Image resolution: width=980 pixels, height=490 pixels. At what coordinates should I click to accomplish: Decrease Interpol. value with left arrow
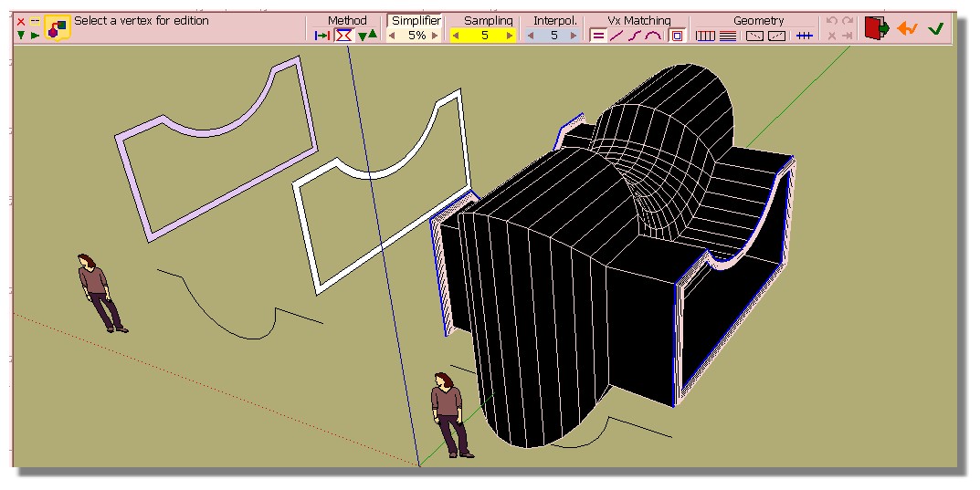[x=531, y=36]
